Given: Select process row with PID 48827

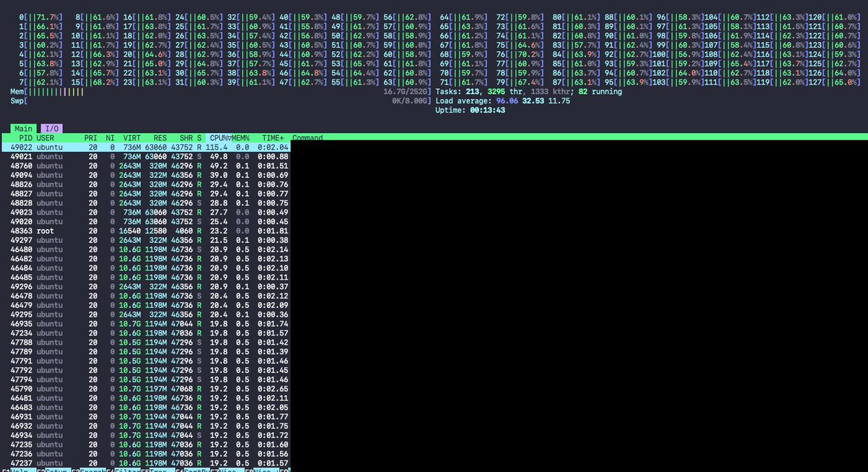Looking at the screenshot, I should click(x=145, y=194).
